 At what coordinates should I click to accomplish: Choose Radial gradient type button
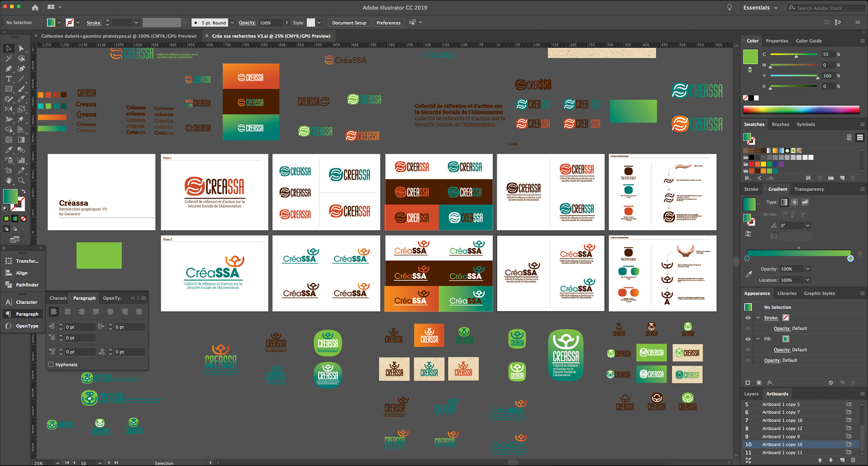[794, 202]
